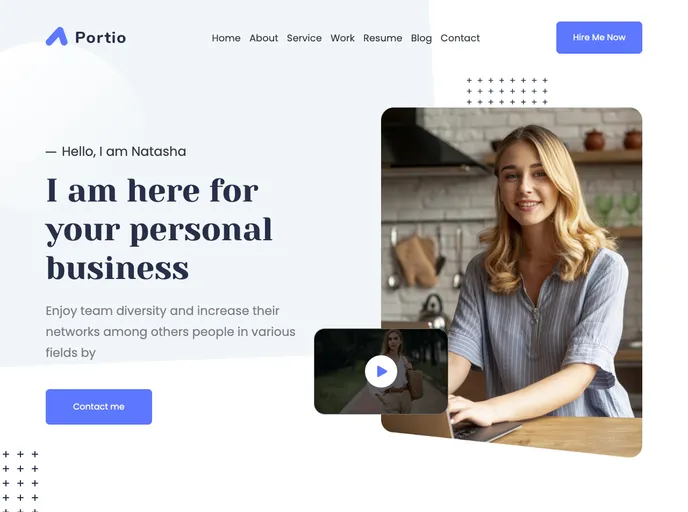Screen dimensions: 688x512
Task: Click the white play button circle
Action: [x=381, y=372]
